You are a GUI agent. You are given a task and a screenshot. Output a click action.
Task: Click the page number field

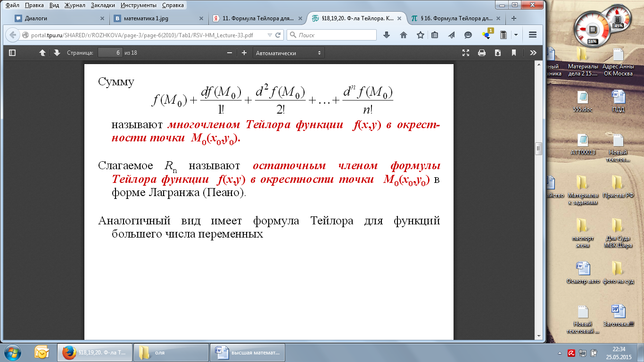tap(110, 53)
